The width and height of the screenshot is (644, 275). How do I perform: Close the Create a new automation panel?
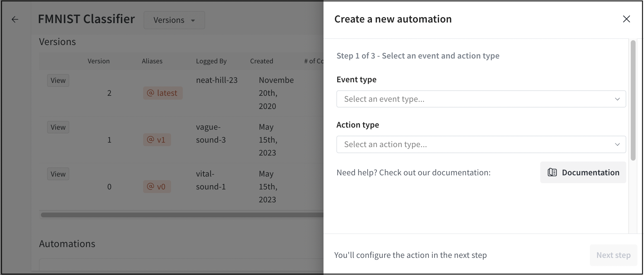[626, 19]
